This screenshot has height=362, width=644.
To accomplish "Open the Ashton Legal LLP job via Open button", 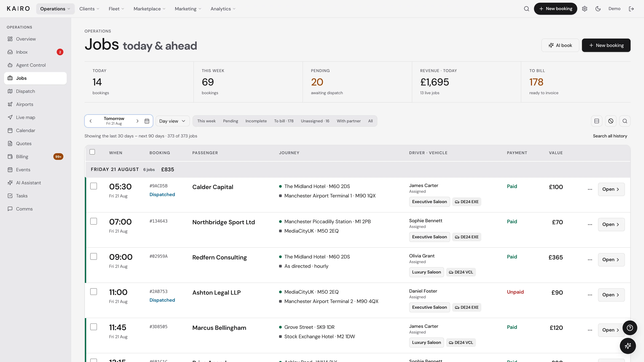I will 611,295.
